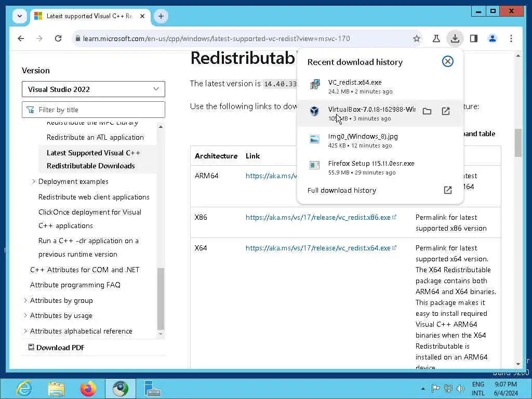The image size is (532, 399).
Task: Click sidebar scroll up arrow
Action: [x=161, y=127]
